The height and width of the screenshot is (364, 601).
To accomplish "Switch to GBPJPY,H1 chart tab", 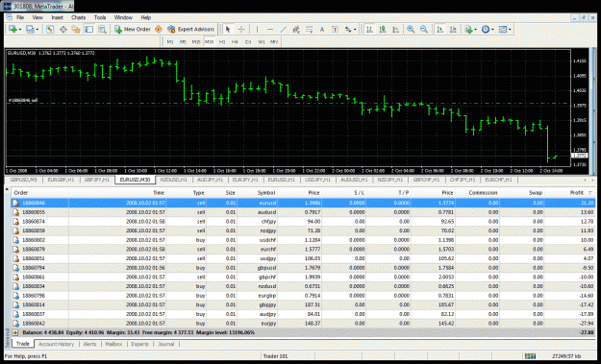I will [96, 180].
